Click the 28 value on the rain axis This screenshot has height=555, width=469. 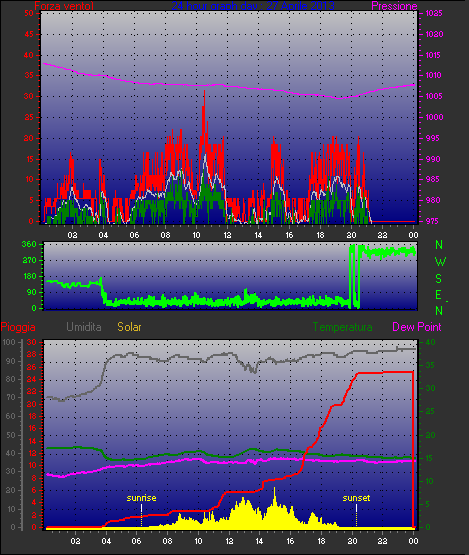point(32,354)
